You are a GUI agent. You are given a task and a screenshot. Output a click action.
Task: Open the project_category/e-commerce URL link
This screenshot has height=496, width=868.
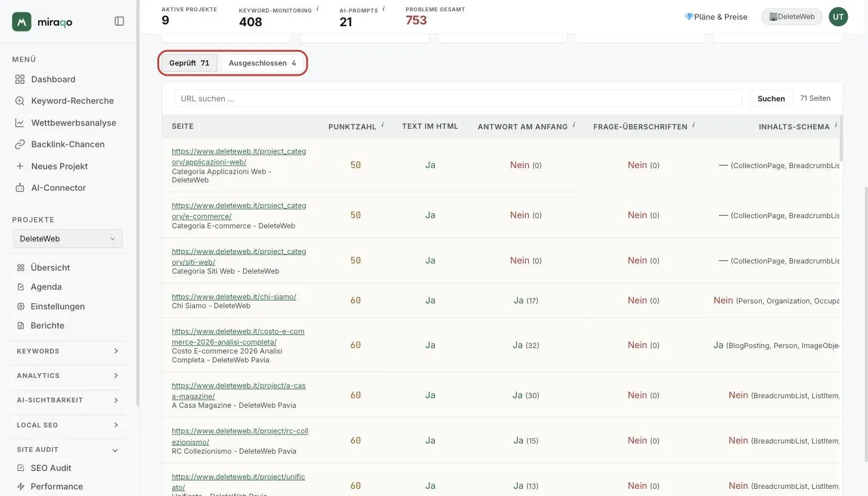[x=238, y=211]
